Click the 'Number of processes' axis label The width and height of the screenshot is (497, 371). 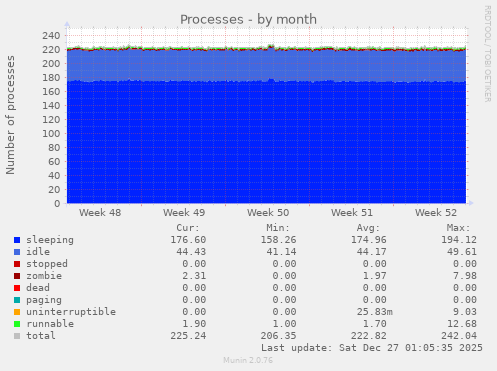pyautogui.click(x=10, y=115)
